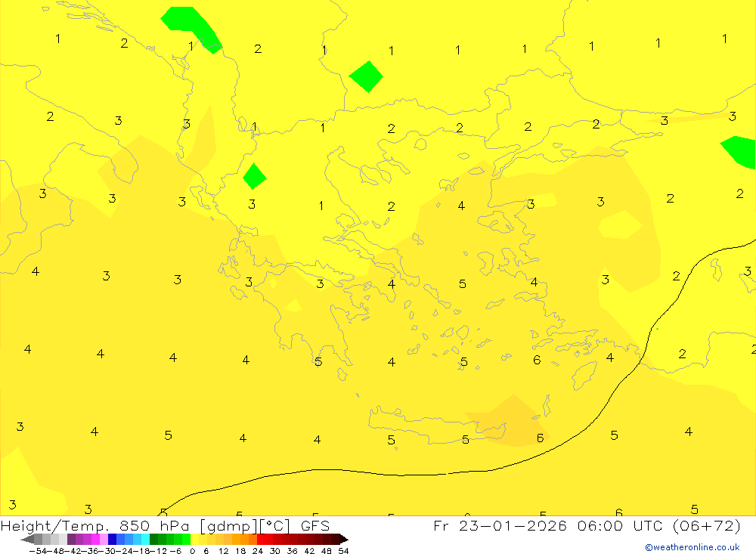Select the bright red legend swatch above 24
Image resolution: width=756 pixels, height=554 pixels.
point(261,539)
